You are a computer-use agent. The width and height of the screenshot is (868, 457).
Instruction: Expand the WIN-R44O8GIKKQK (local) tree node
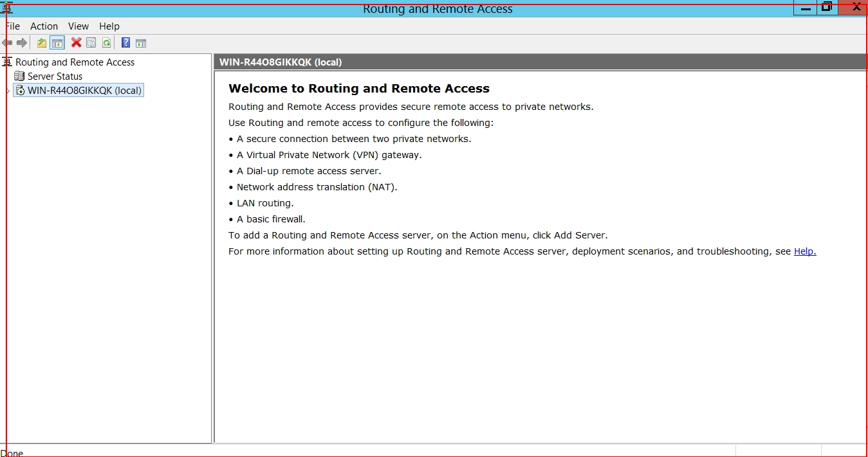(8, 91)
